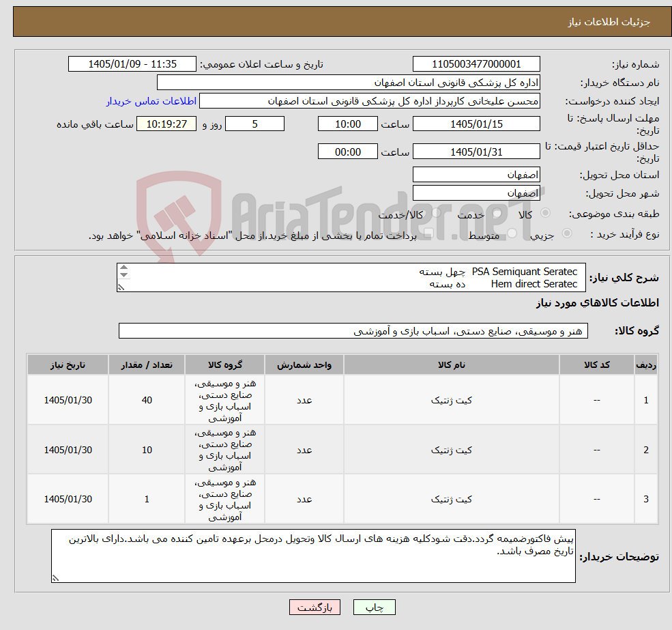Click the نام کالا column header
The width and height of the screenshot is (672, 630).
451,364
